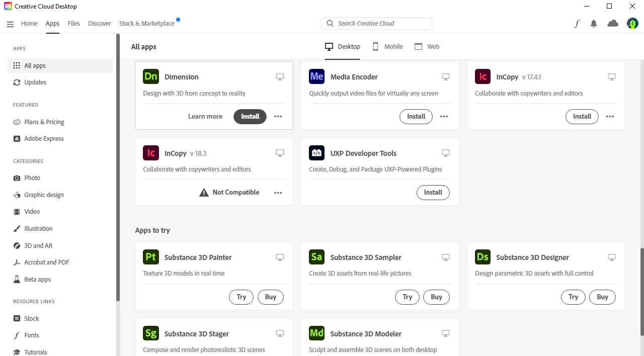Viewport: 644px width, 356px height.
Task: Switch to the Desktop apps tab
Action: coord(343,47)
